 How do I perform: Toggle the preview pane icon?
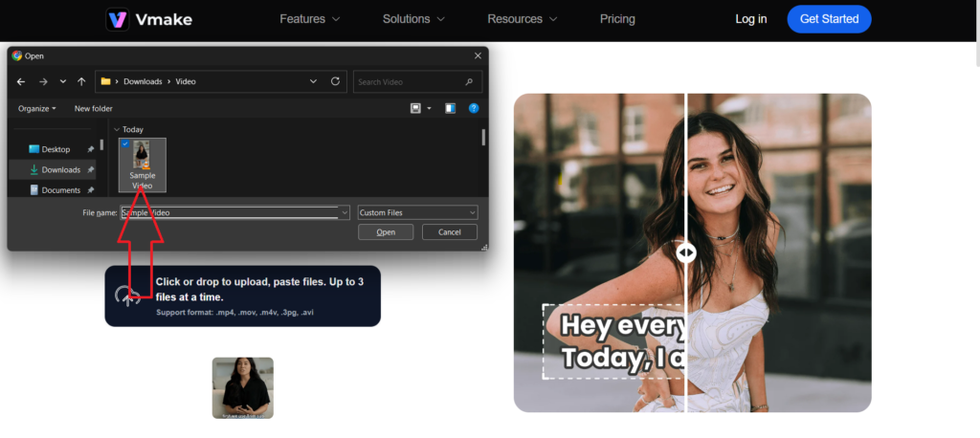[450, 109]
